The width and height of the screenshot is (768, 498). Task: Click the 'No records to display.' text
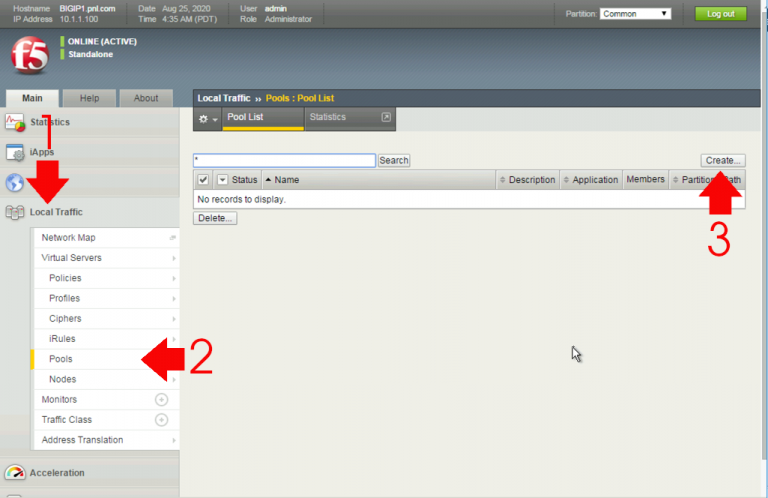pyautogui.click(x=241, y=199)
